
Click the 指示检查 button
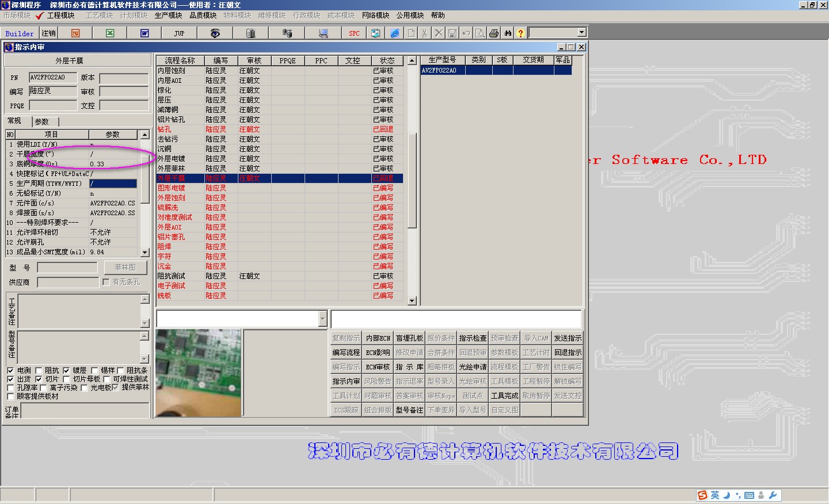point(473,338)
